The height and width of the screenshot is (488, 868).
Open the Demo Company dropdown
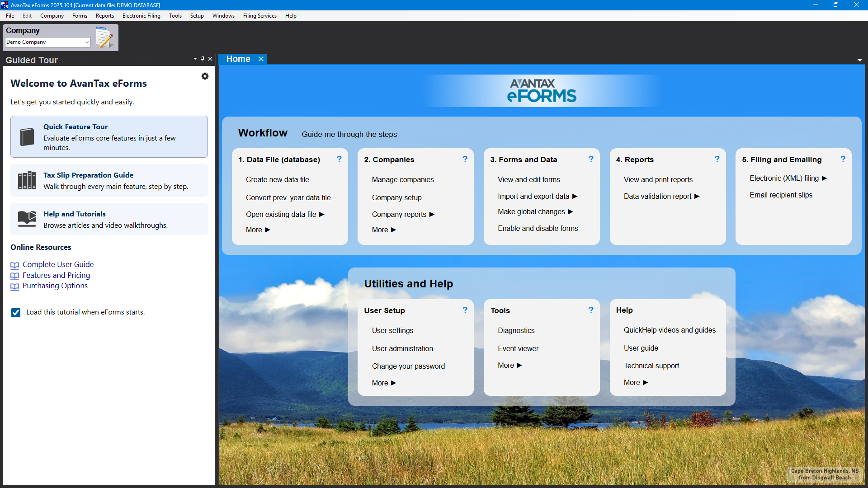[x=86, y=42]
